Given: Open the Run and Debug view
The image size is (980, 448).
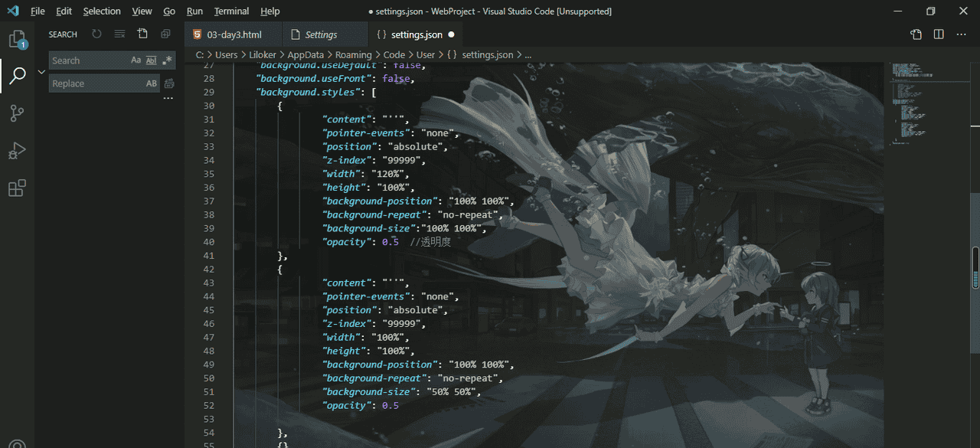Looking at the screenshot, I should pyautogui.click(x=17, y=151).
